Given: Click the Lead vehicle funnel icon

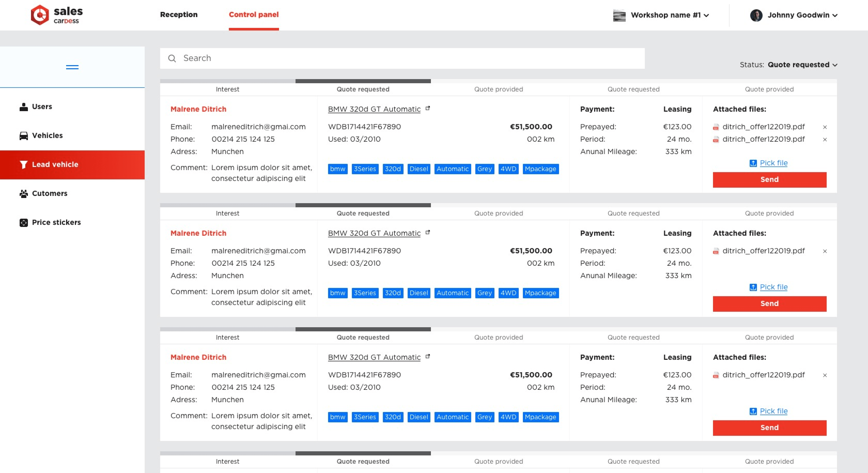Looking at the screenshot, I should [x=24, y=165].
